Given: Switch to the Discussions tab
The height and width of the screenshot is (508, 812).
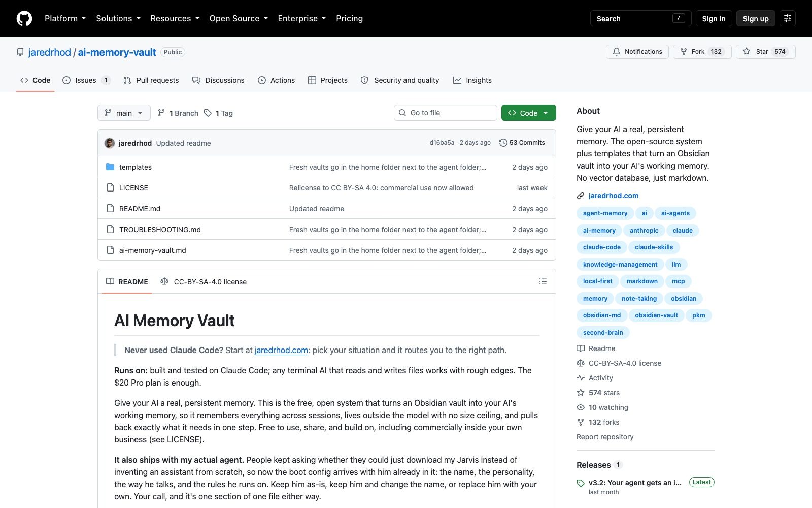Looking at the screenshot, I should point(218,80).
